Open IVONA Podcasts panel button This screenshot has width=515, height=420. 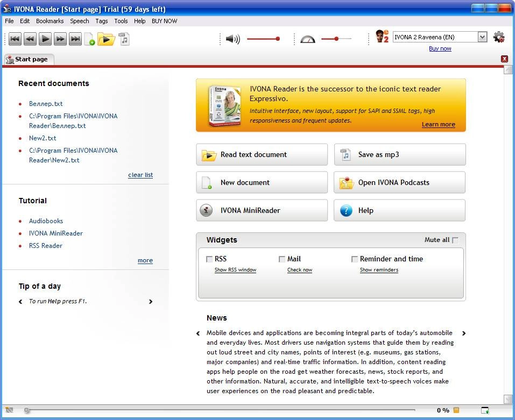pos(399,182)
